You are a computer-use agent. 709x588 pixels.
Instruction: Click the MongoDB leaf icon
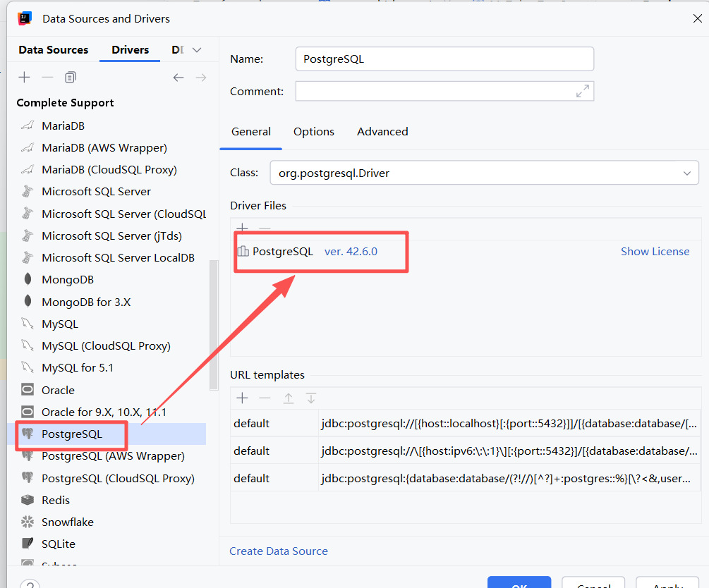(28, 279)
